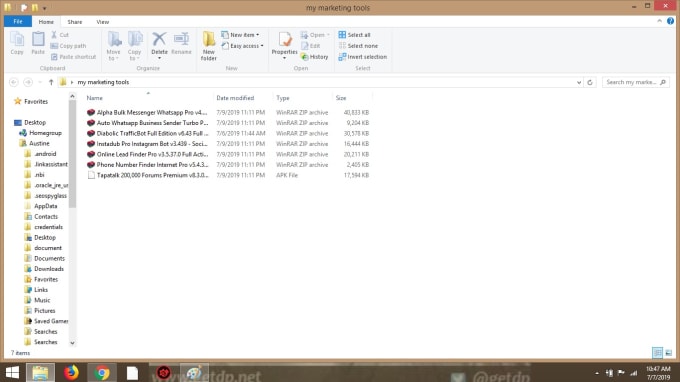Open Pictures in the navigation tree
Viewport: 680px width, 382px height.
tap(39, 310)
